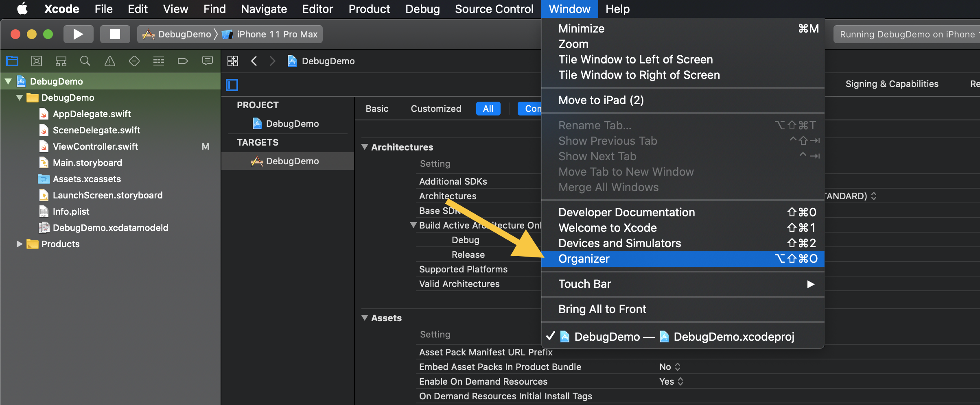
Task: Go back with the left chevron
Action: click(x=254, y=61)
